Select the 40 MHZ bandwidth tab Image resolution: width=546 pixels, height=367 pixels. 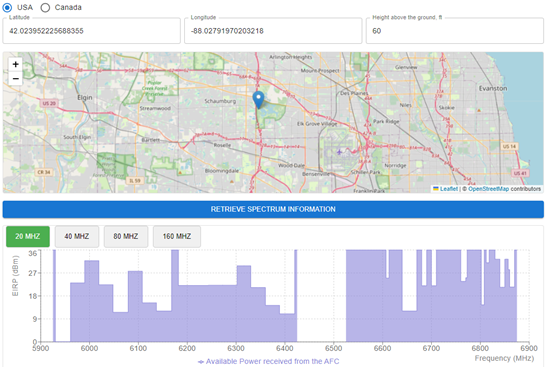click(77, 236)
